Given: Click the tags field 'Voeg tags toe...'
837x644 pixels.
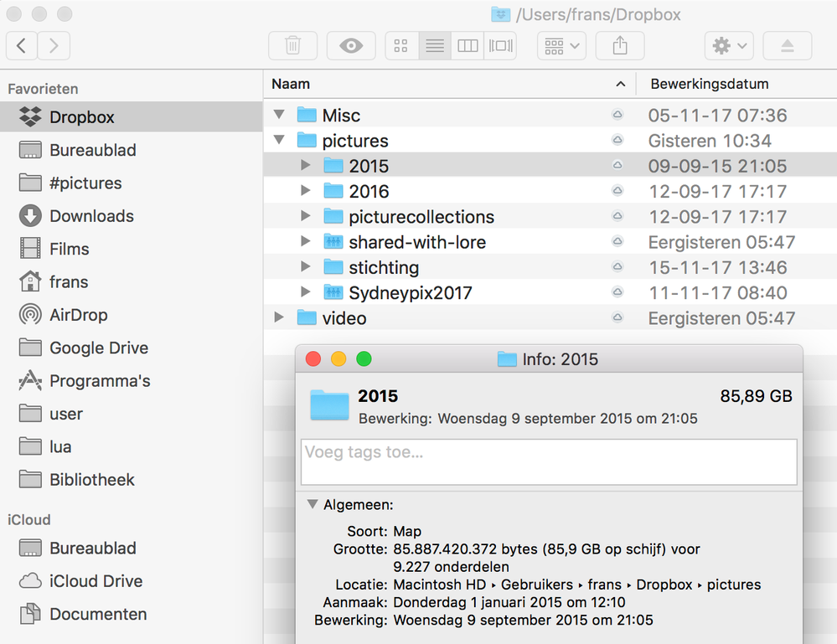Looking at the screenshot, I should [548, 461].
